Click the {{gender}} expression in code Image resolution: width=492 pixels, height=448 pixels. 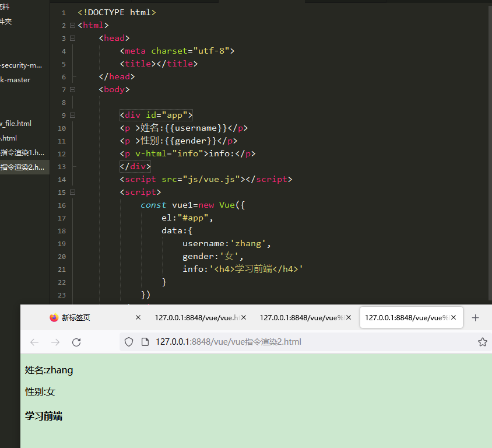(x=191, y=141)
